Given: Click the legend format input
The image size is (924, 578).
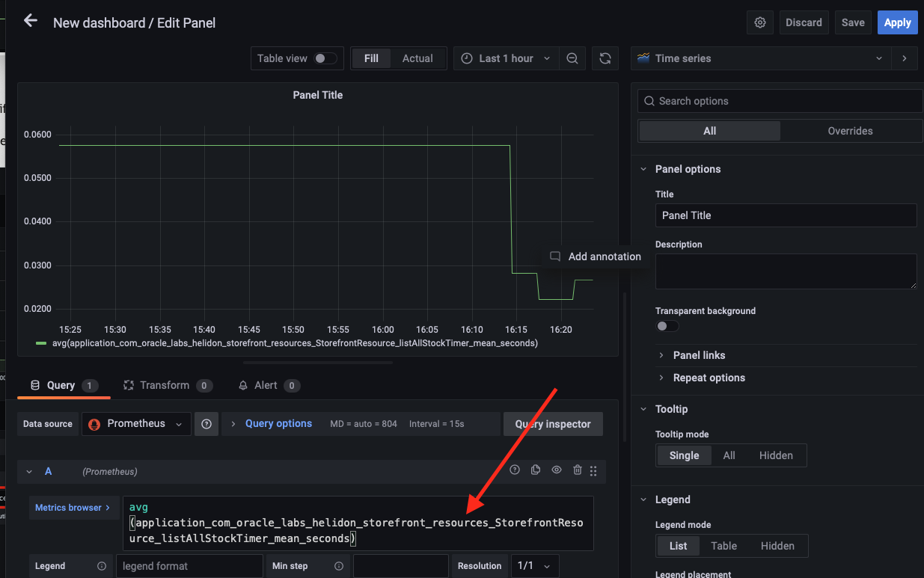Looking at the screenshot, I should tap(189, 566).
